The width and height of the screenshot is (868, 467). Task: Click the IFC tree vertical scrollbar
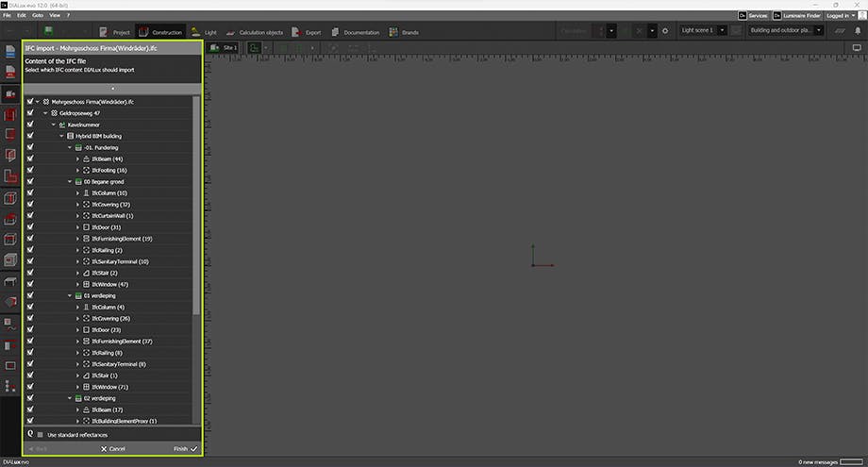click(x=196, y=206)
